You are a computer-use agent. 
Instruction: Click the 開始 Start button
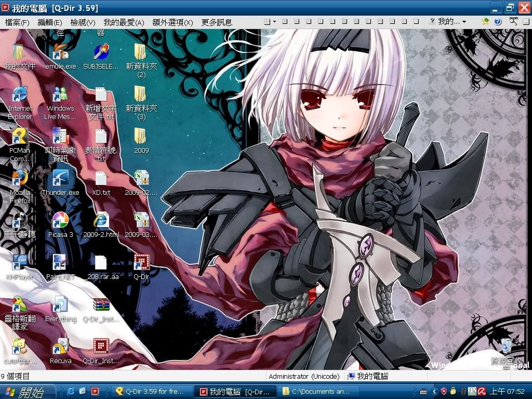tap(23, 391)
